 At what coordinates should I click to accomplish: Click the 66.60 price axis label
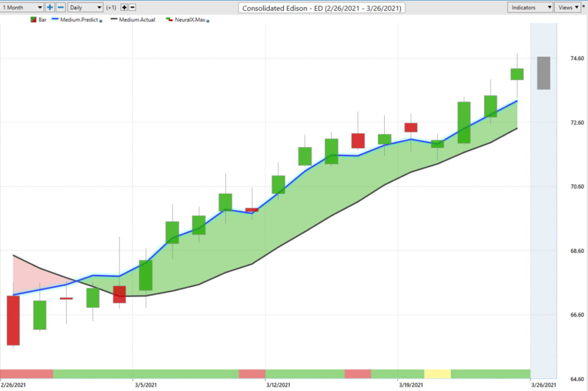coord(577,315)
